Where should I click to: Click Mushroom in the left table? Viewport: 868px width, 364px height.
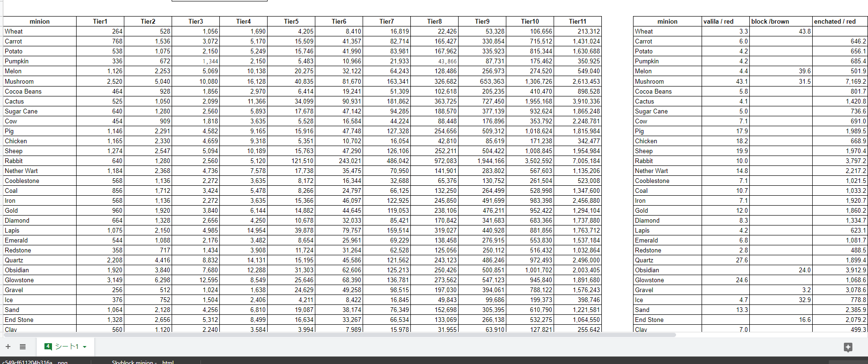click(40, 81)
